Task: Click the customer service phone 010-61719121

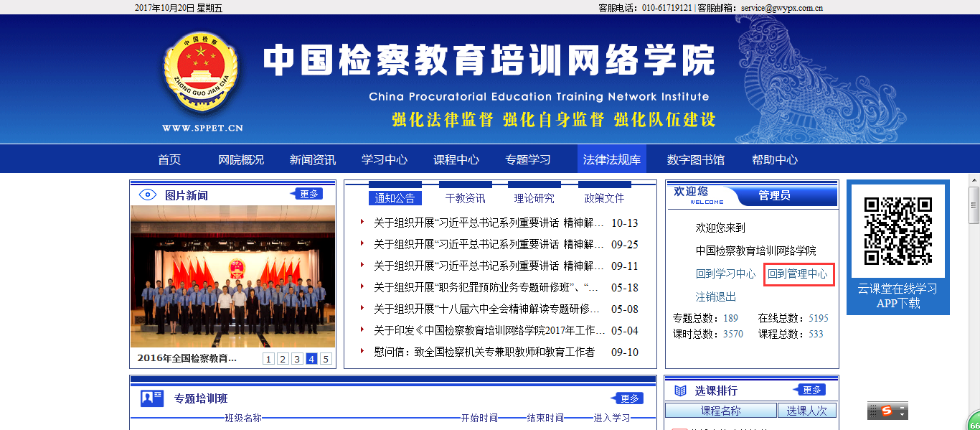Action: click(x=666, y=8)
